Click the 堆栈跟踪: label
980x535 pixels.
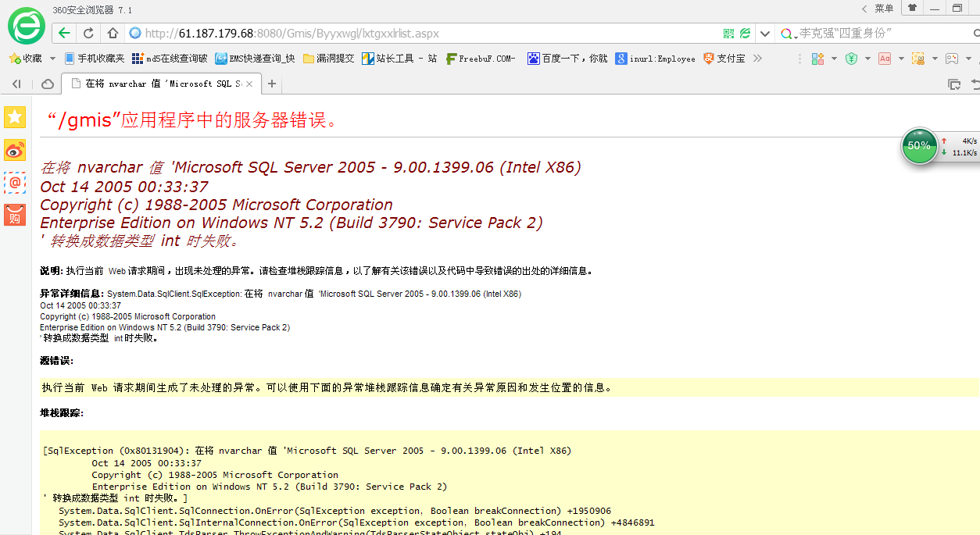pyautogui.click(x=62, y=412)
